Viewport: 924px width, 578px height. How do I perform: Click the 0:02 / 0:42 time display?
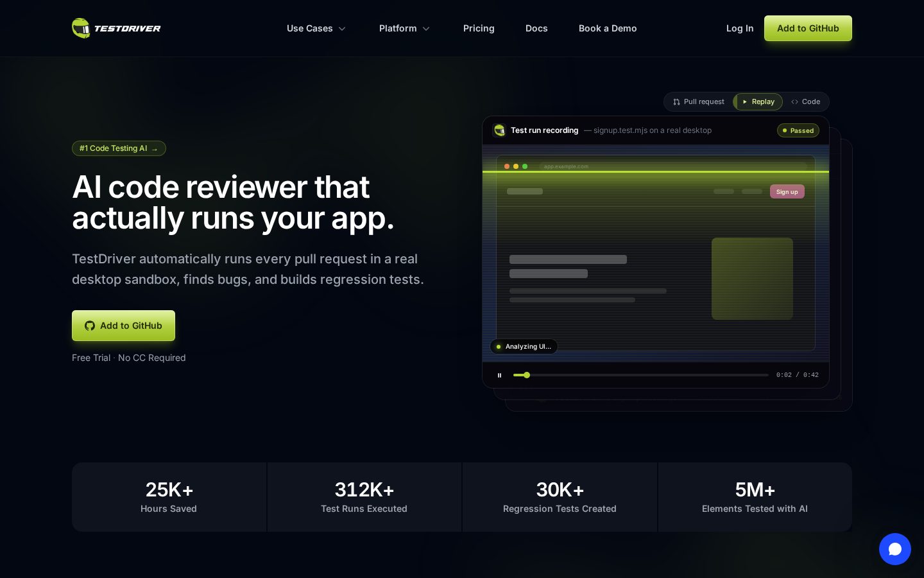798,375
